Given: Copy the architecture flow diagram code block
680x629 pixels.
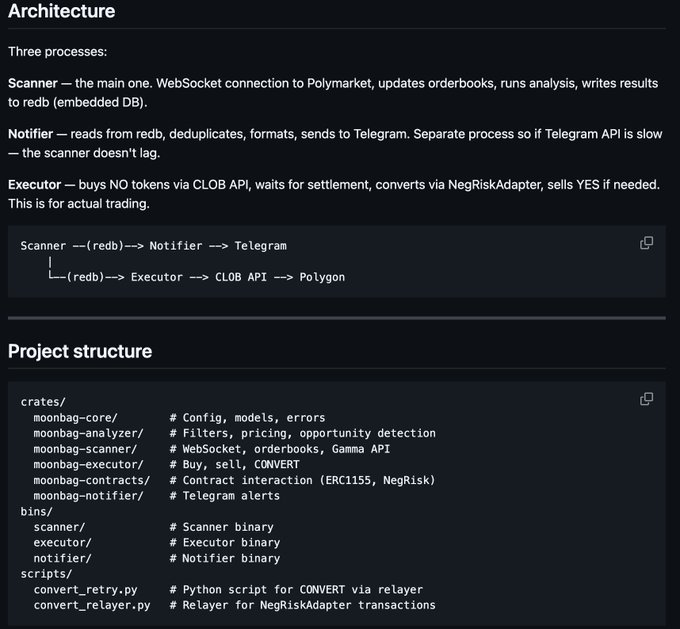Looking at the screenshot, I should click(x=647, y=243).
